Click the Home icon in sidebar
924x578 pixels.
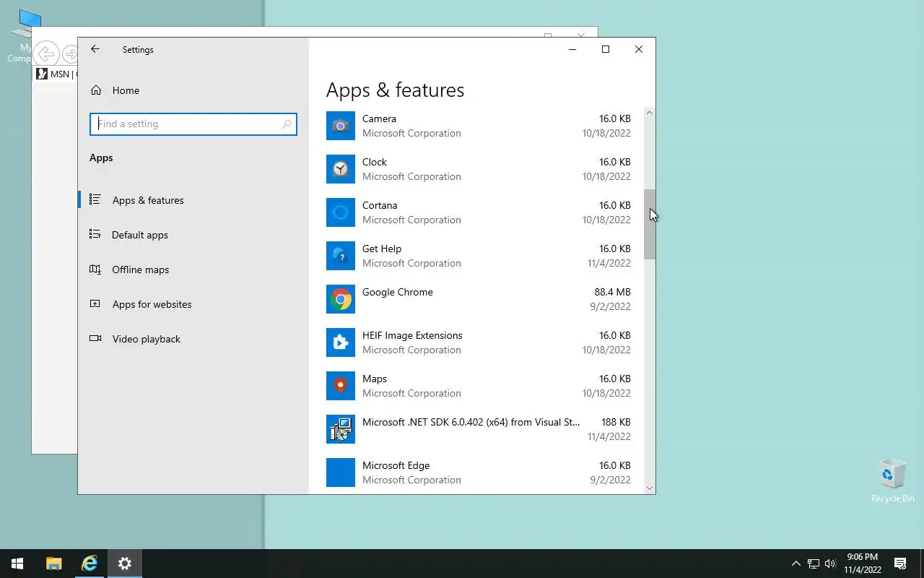click(96, 90)
